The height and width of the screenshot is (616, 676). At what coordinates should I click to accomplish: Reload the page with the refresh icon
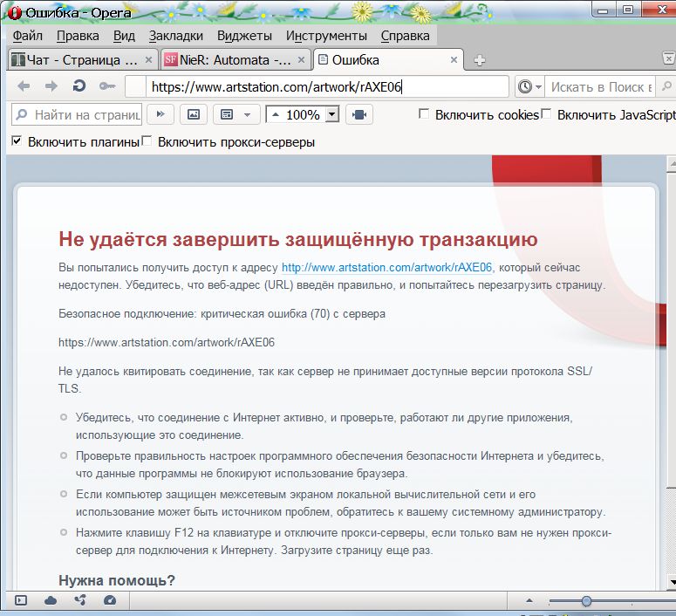coord(79,86)
